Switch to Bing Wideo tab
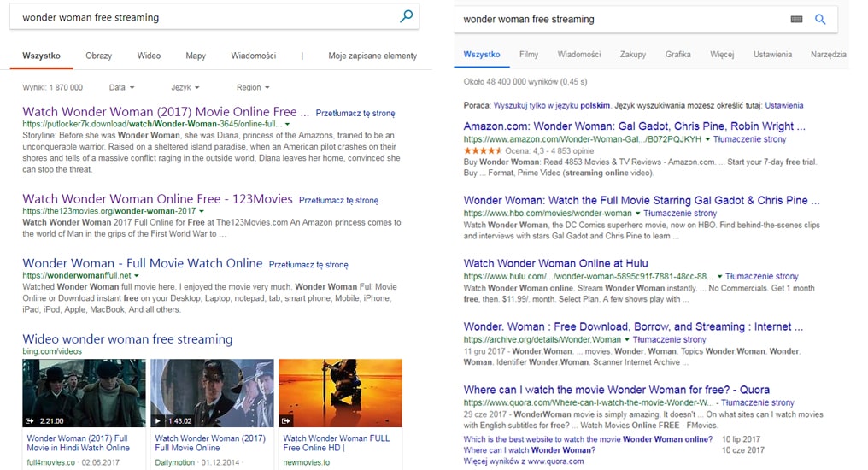The image size is (868, 470). click(x=149, y=56)
